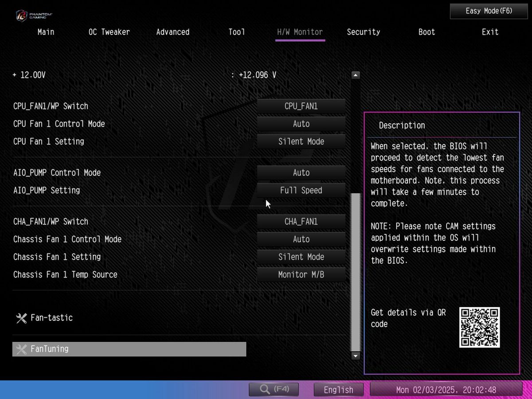Select the CHA_FAN1/WP Switch label
532x399 pixels.
pos(51,222)
